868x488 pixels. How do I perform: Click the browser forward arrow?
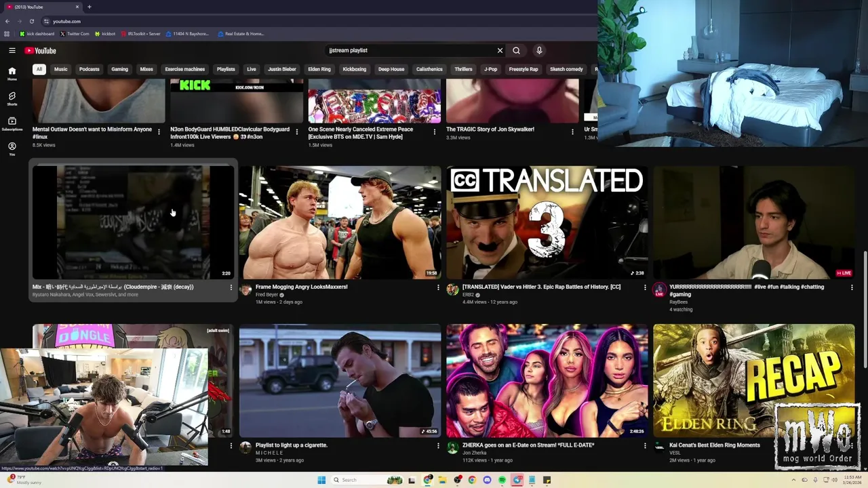coord(19,21)
